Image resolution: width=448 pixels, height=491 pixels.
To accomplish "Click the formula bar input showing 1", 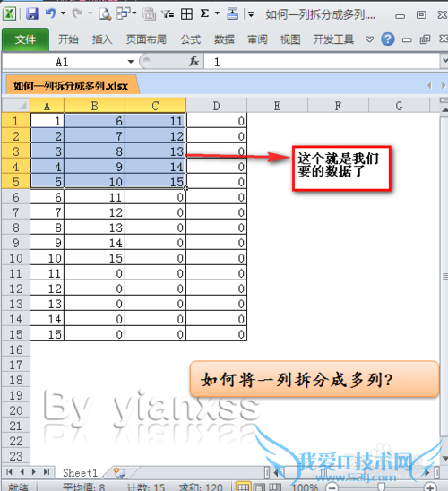I will [322, 61].
